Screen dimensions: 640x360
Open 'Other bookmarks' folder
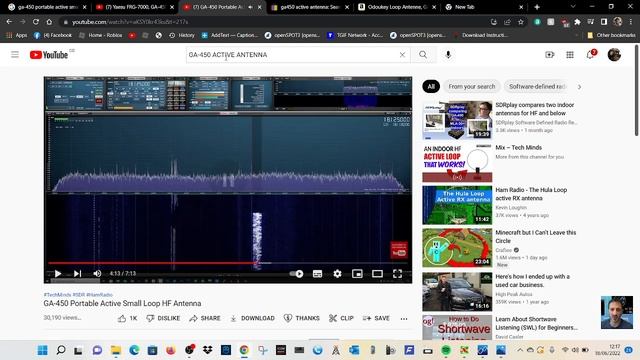[x=611, y=36]
